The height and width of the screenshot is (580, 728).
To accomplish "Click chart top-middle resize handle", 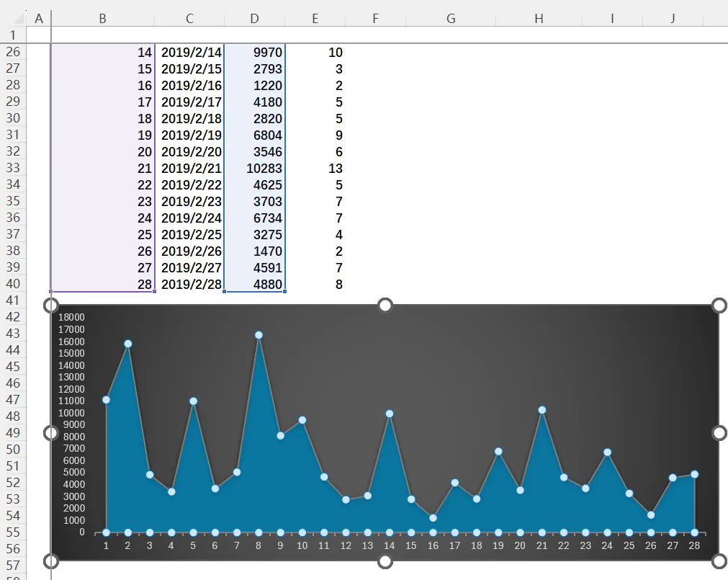I will 385,305.
